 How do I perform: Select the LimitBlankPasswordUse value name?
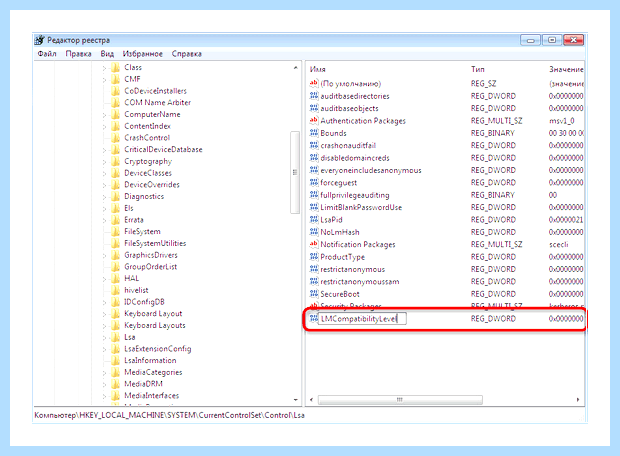[361, 207]
